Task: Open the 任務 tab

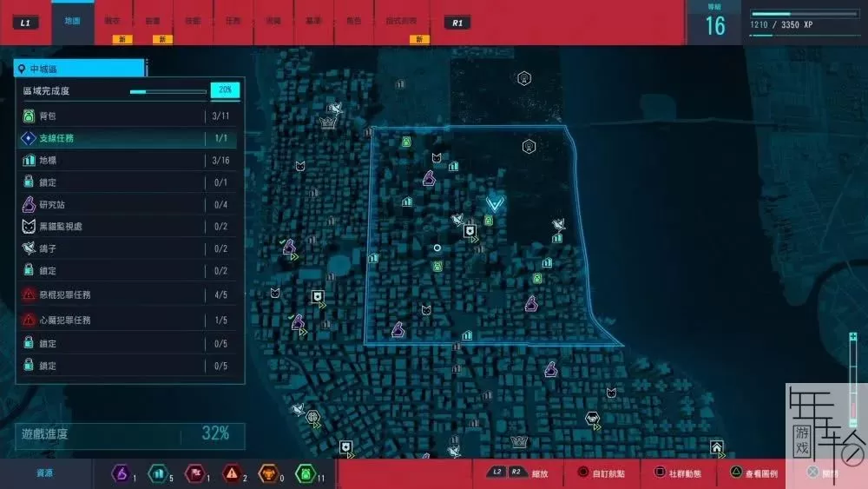Action: tap(233, 22)
